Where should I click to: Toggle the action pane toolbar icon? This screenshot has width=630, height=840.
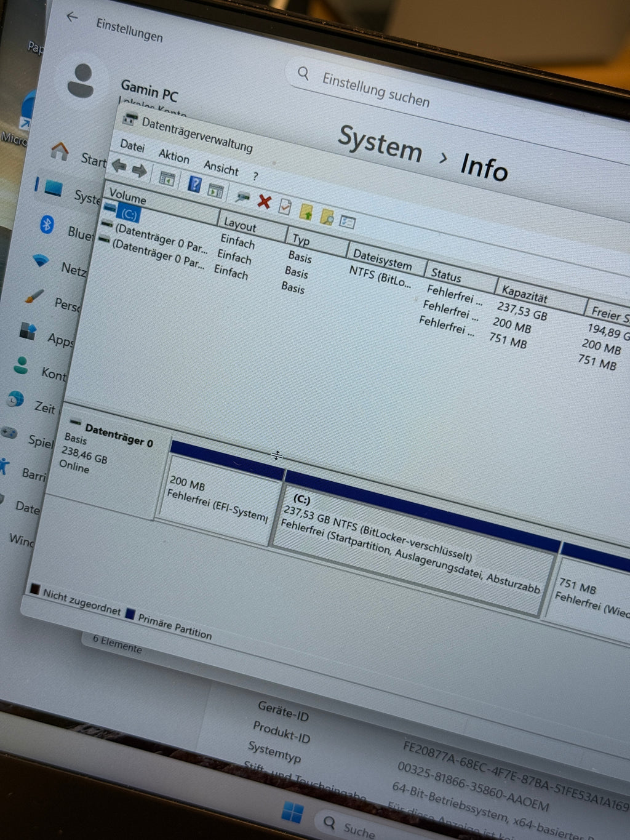click(215, 190)
